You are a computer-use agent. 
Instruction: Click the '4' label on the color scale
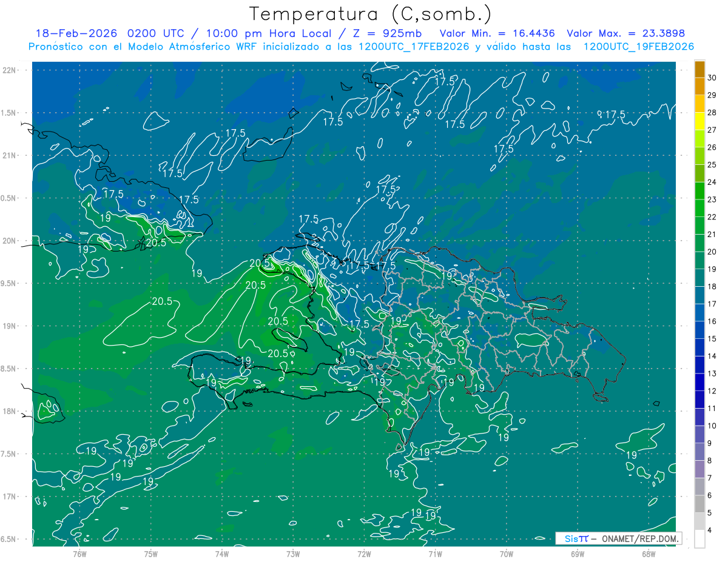click(710, 531)
